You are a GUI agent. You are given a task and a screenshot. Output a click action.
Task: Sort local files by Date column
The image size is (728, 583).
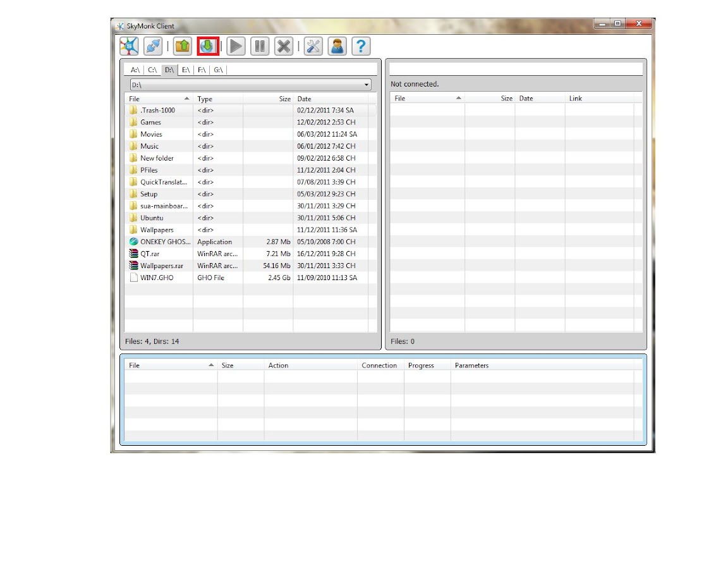(x=330, y=99)
